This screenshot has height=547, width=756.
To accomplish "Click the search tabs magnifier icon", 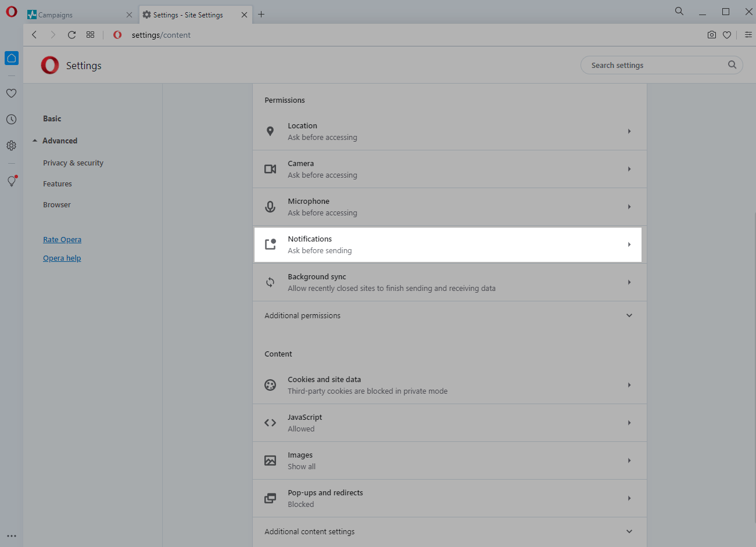I will [679, 12].
